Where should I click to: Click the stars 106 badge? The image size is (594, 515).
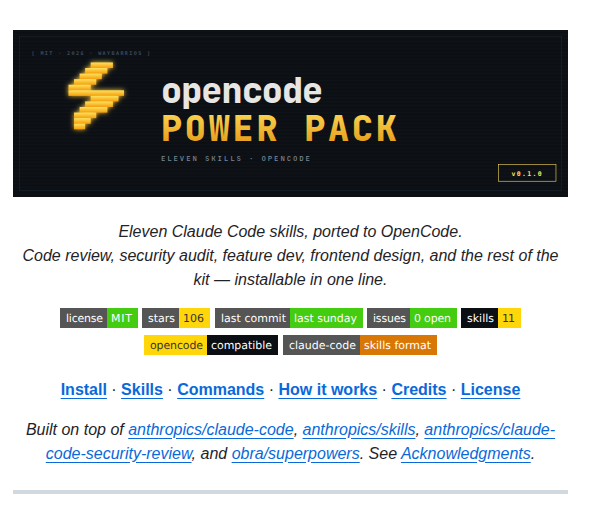176,318
